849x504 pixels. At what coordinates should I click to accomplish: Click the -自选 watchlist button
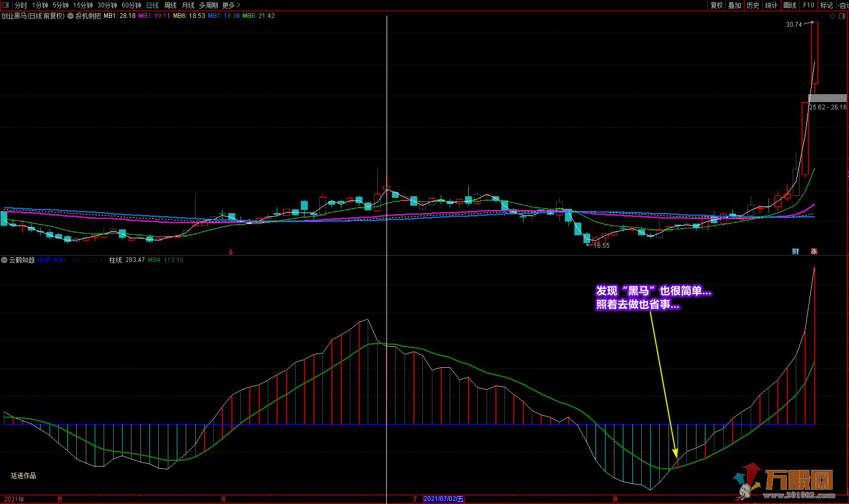(843, 5)
